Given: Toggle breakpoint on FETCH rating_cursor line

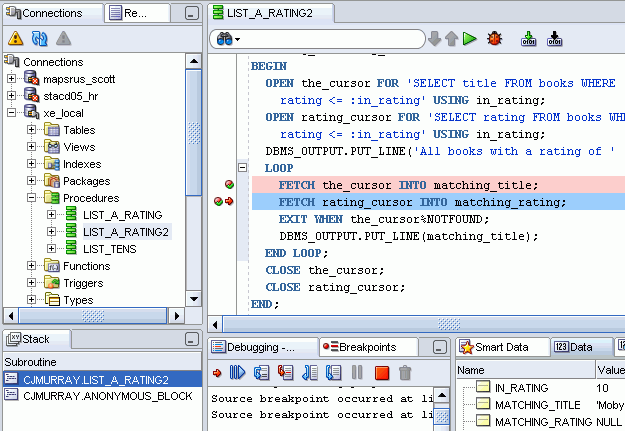Looking at the screenshot, I should coord(220,202).
